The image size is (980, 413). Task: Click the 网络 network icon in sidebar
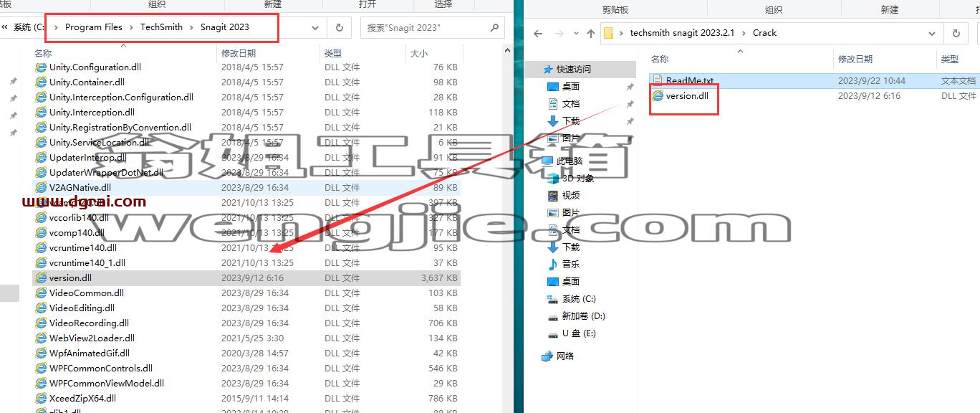point(547,356)
